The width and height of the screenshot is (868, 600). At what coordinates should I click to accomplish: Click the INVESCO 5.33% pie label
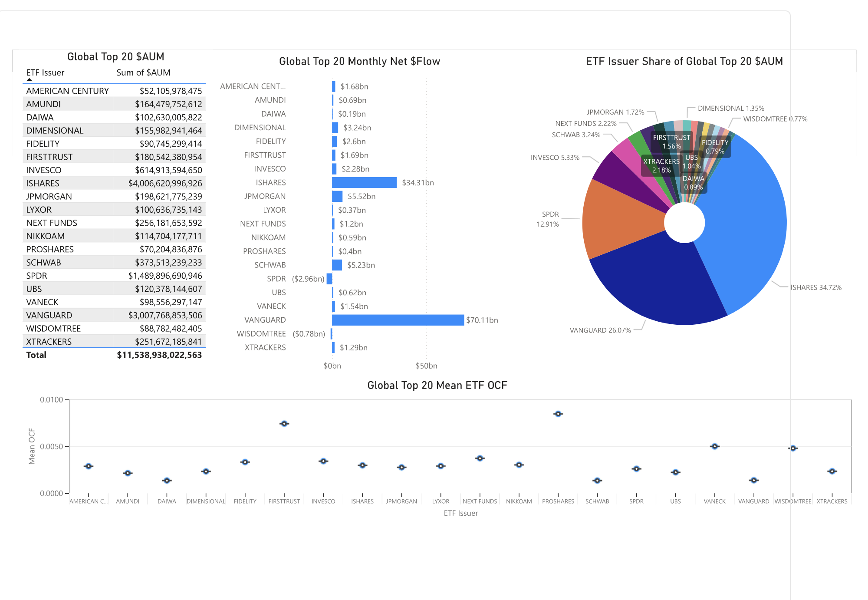[555, 158]
